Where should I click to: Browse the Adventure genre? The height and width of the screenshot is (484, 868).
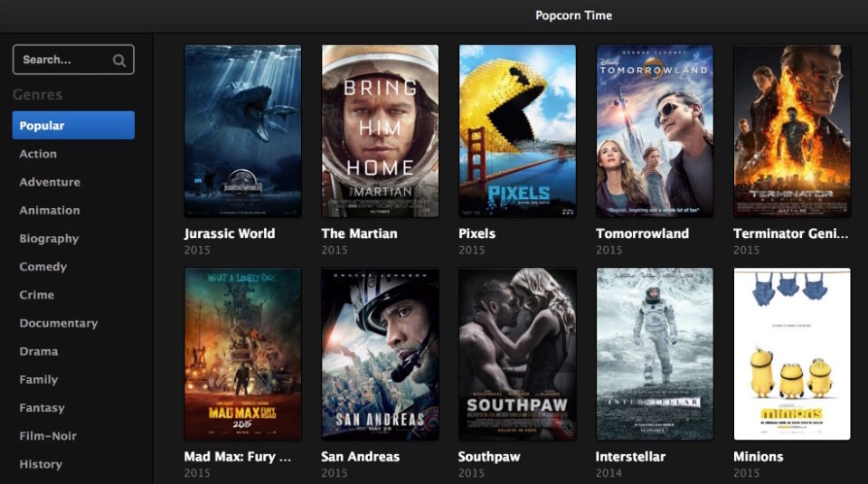(50, 182)
